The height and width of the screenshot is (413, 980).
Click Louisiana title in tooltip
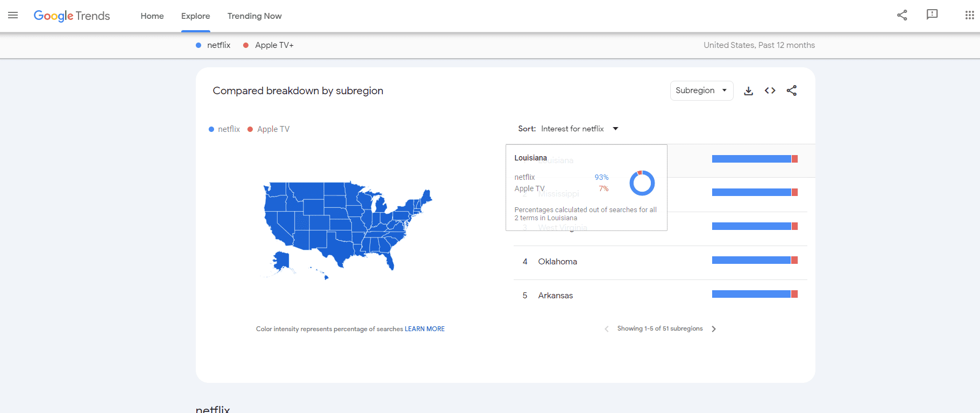pyautogui.click(x=530, y=158)
